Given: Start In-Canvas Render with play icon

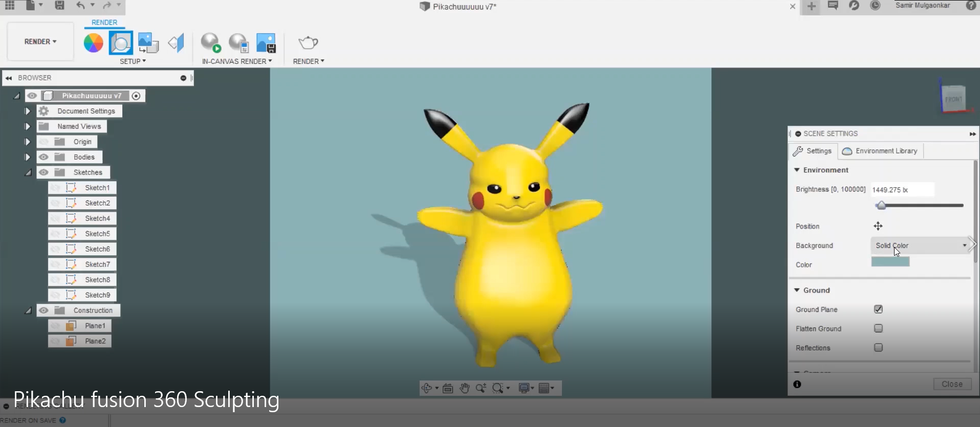Looking at the screenshot, I should tap(211, 43).
